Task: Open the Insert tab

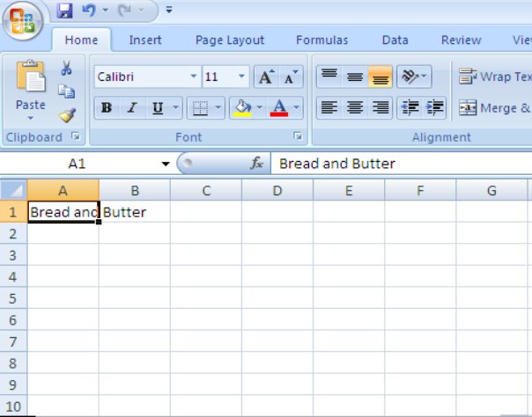Action: pos(145,40)
